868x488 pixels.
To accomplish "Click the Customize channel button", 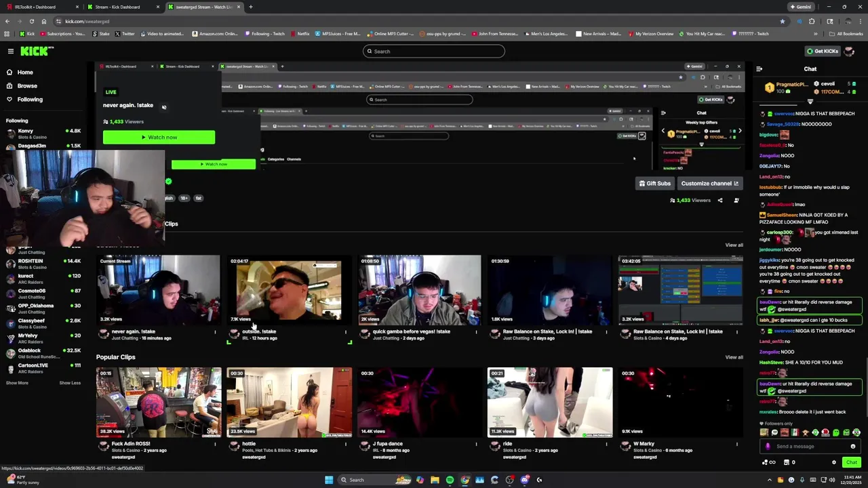I will pyautogui.click(x=709, y=184).
